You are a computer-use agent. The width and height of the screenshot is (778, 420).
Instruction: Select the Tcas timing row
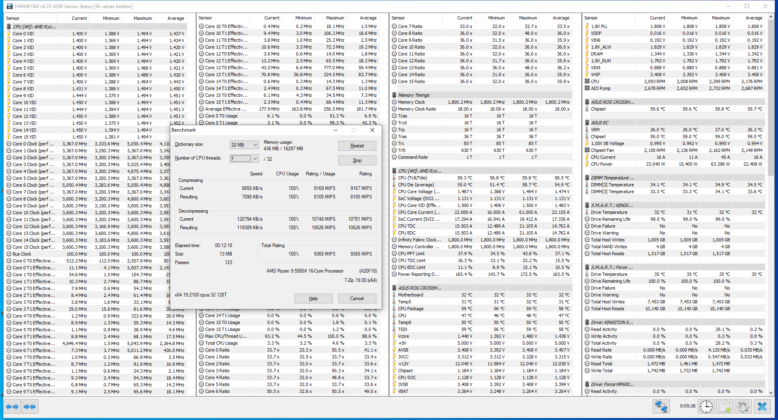click(x=481, y=116)
